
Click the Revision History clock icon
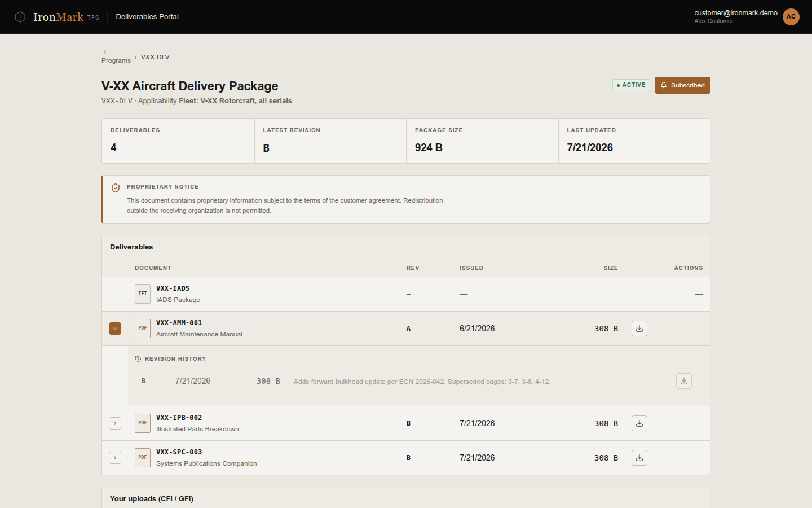(x=138, y=359)
